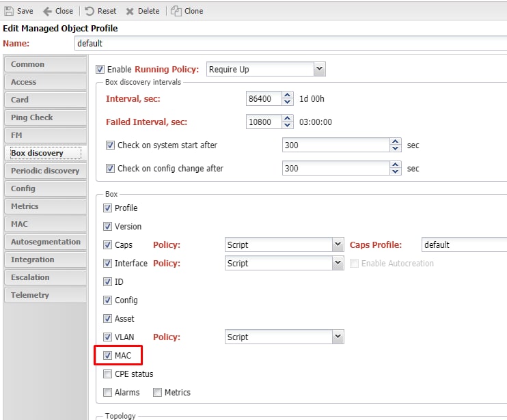Decrease the system start delay with down arrow
This screenshot has height=420, width=507.
point(395,149)
